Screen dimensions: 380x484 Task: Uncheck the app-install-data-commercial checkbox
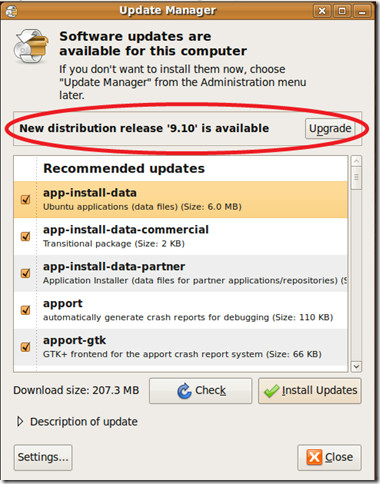click(x=26, y=236)
